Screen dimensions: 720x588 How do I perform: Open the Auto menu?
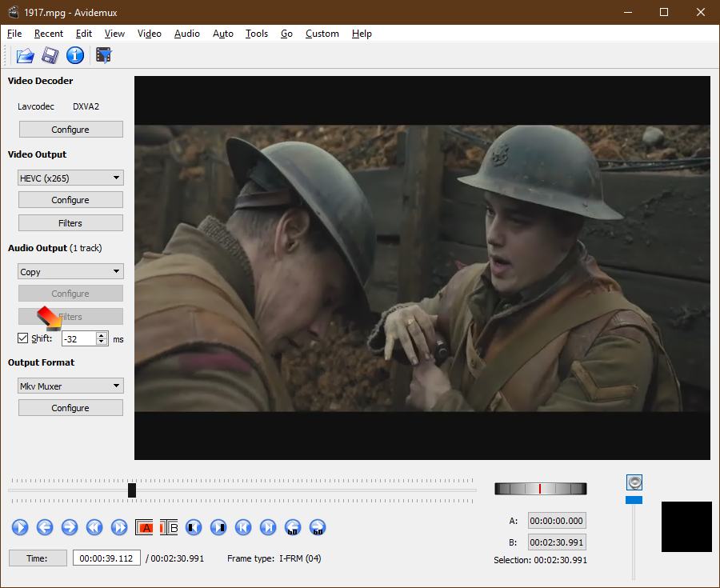click(x=222, y=34)
